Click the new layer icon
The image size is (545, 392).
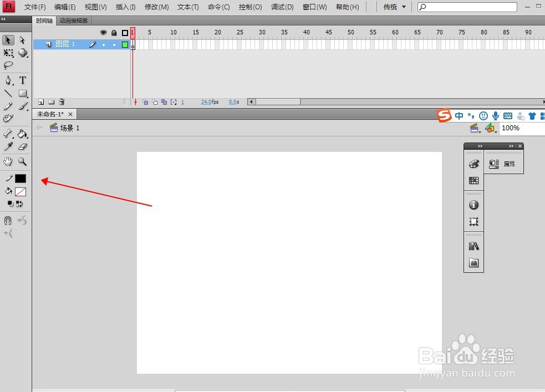[41, 102]
